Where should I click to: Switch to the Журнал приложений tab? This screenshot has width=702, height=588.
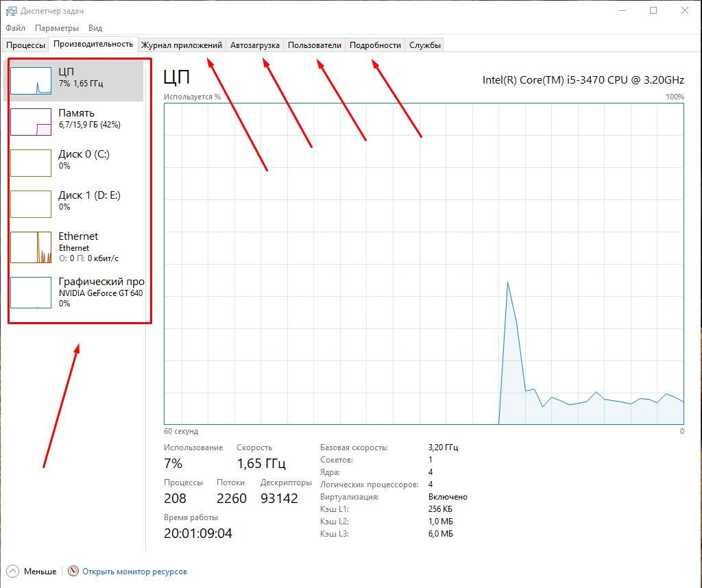coord(182,45)
